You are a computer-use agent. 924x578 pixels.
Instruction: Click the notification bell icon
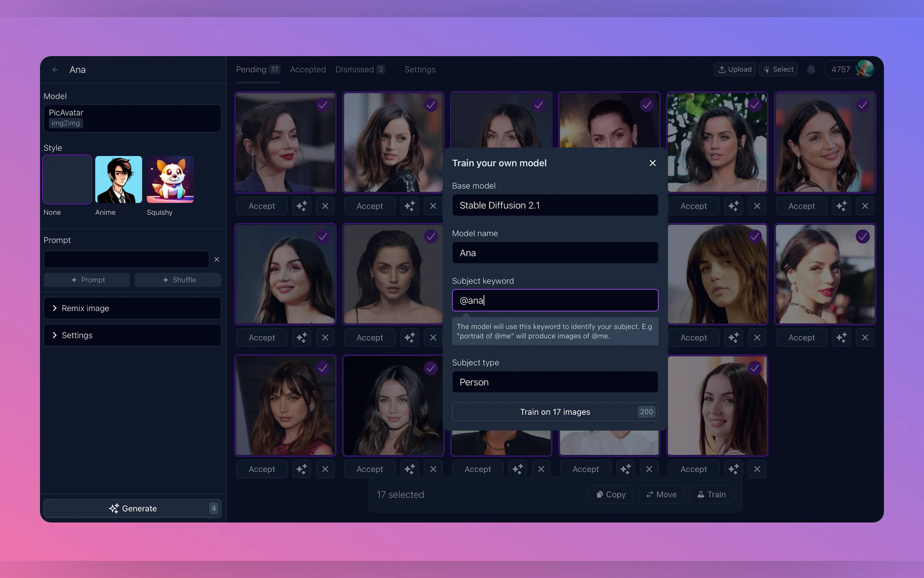tap(811, 70)
